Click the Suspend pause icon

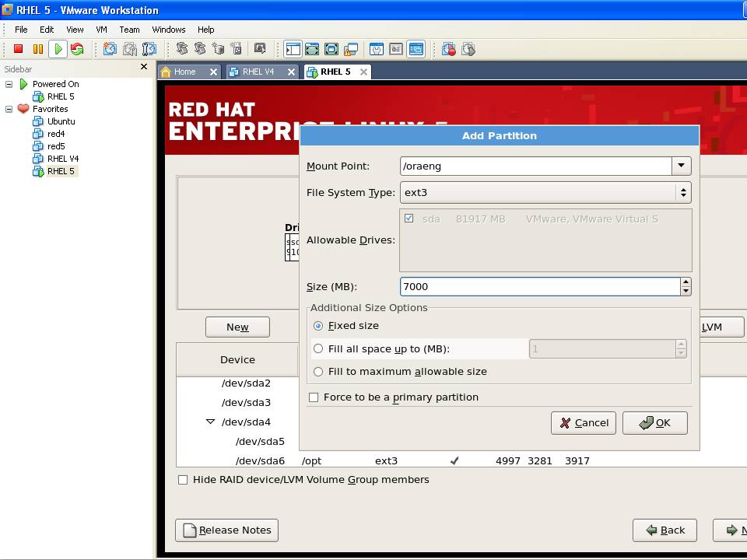pyautogui.click(x=38, y=49)
